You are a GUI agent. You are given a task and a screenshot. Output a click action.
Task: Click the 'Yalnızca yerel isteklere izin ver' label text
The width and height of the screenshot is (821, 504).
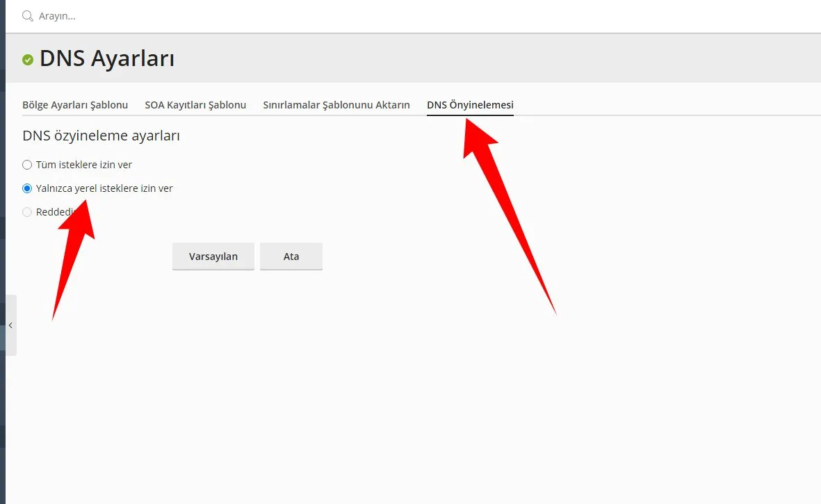[104, 188]
